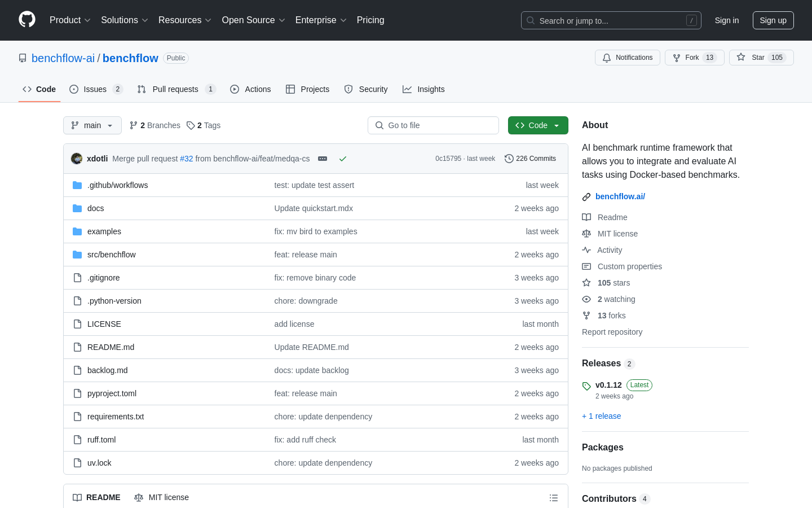The width and height of the screenshot is (812, 508).
Task: Expand the Solutions menu
Action: (x=125, y=20)
